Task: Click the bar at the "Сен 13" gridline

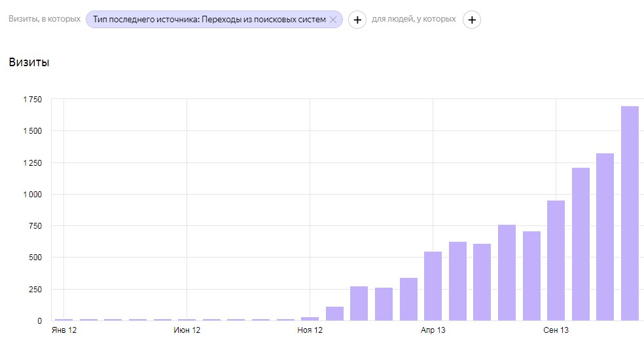Action: [x=556, y=260]
